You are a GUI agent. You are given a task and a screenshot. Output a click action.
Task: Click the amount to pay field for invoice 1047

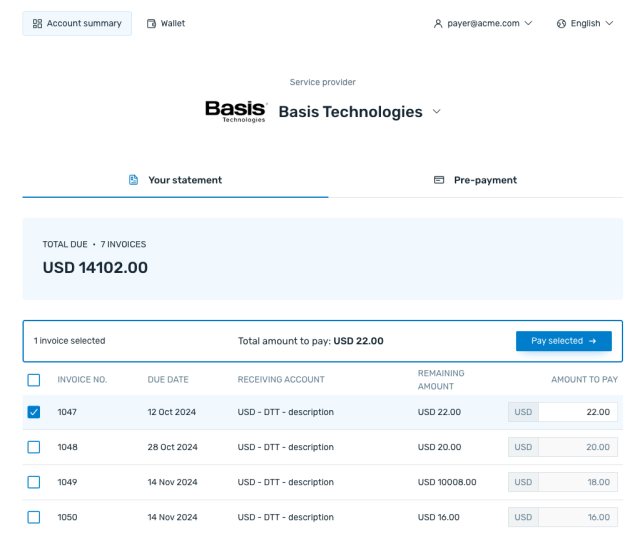tap(577, 412)
